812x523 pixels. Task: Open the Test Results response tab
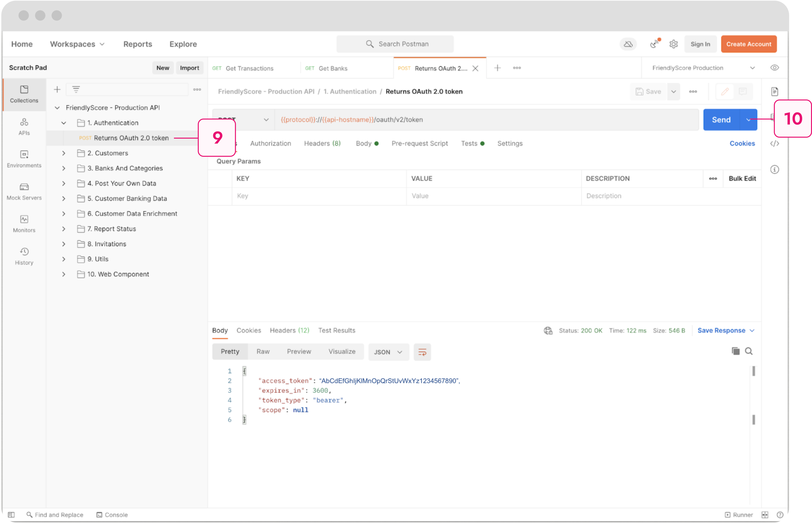pos(337,331)
